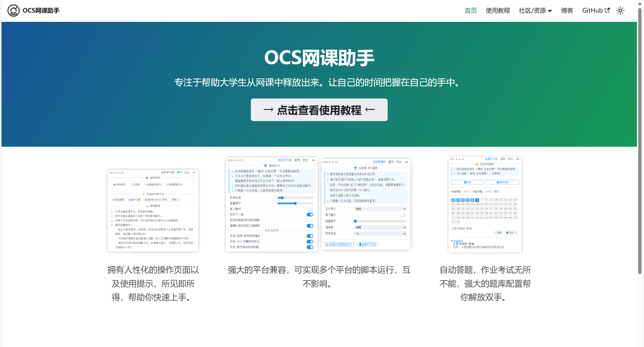644x347 pixels.
Task: Change video speed with the 视频倍速 1x dropdown
Action: pos(380,233)
